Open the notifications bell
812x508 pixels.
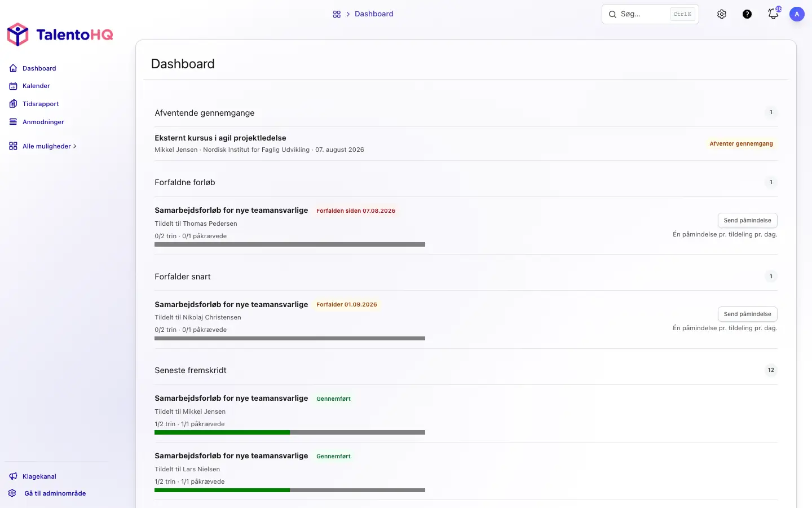pos(774,14)
